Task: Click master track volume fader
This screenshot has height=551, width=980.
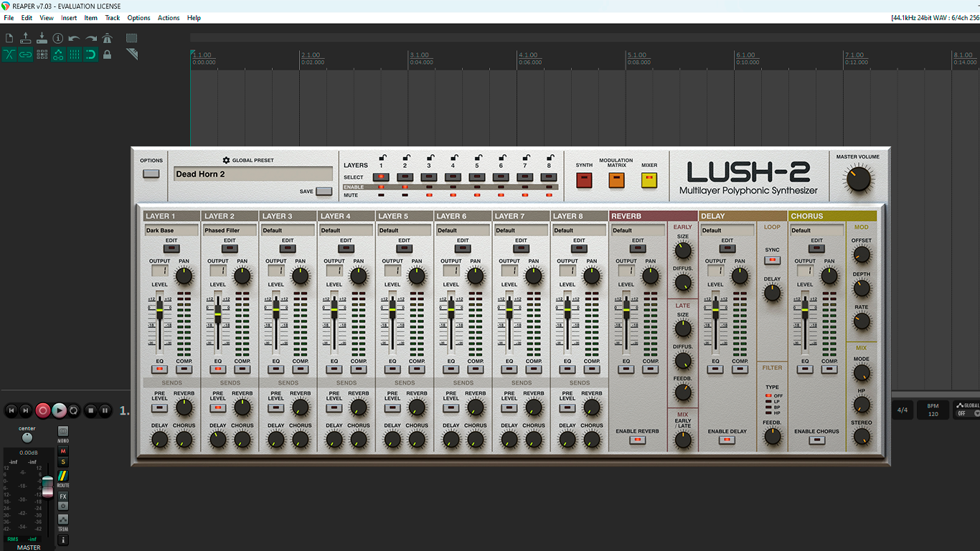Action: click(x=47, y=486)
